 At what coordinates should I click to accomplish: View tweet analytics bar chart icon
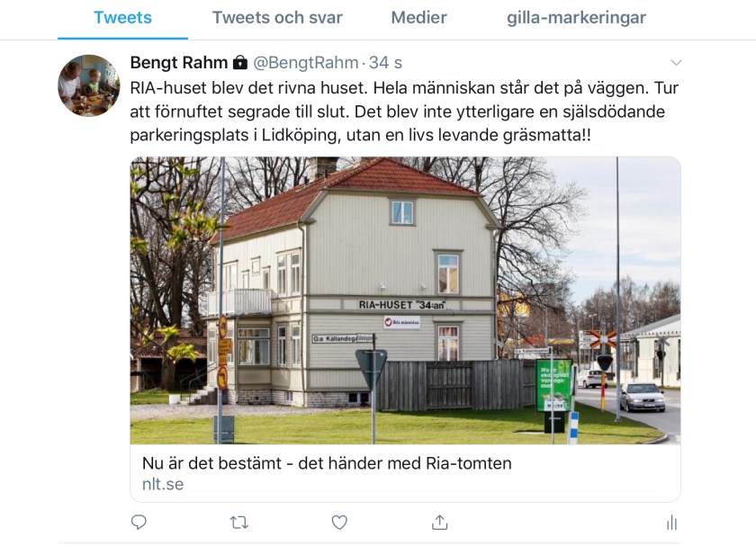point(671,523)
